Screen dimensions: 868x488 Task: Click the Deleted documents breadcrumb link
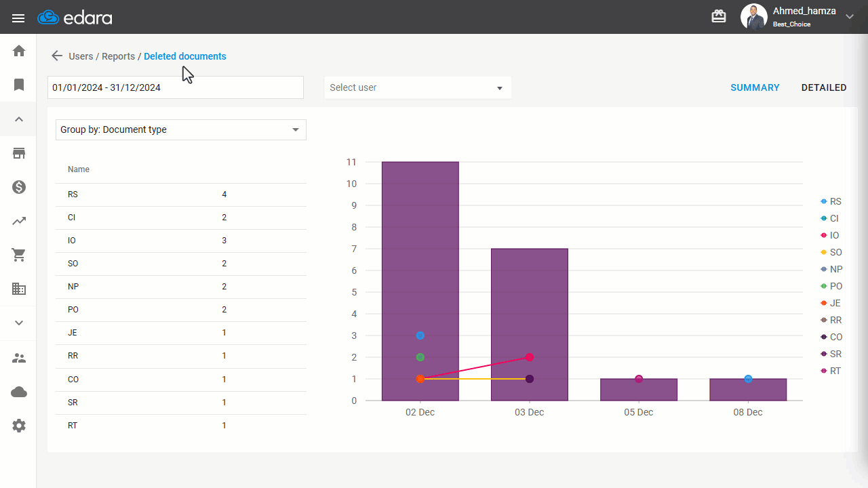click(185, 56)
